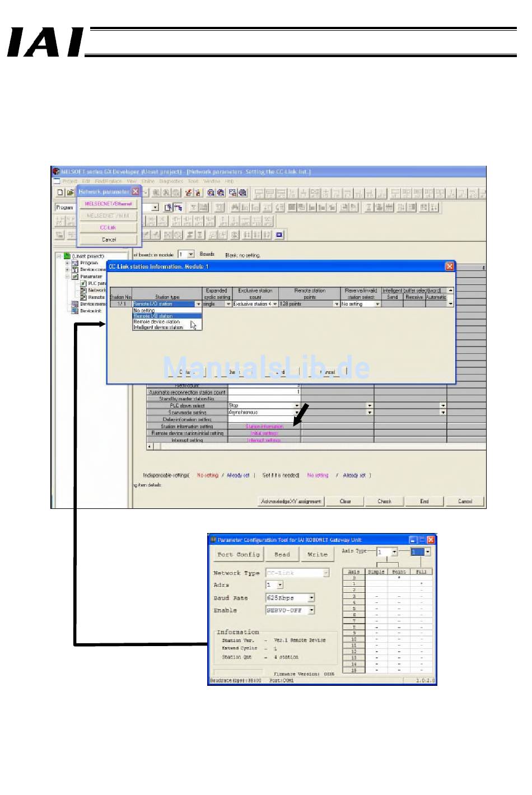Image resolution: width=532 pixels, height=795 pixels.
Task: Close the CC-Link station information dialog
Action: click(449, 266)
